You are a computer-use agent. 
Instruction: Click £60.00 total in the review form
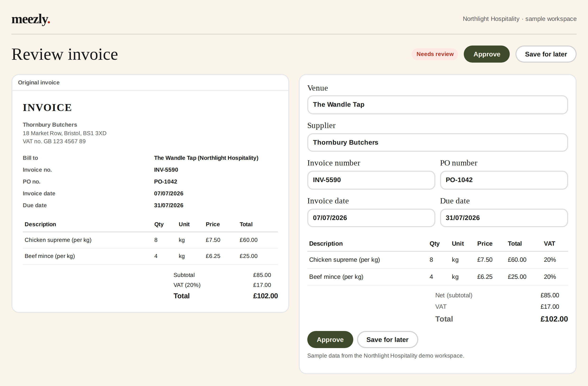(x=517, y=260)
